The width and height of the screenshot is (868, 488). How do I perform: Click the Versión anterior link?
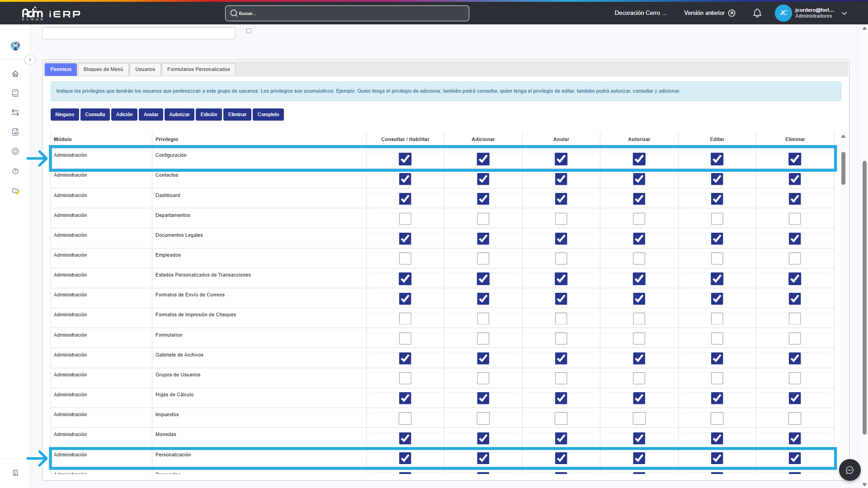click(x=709, y=13)
